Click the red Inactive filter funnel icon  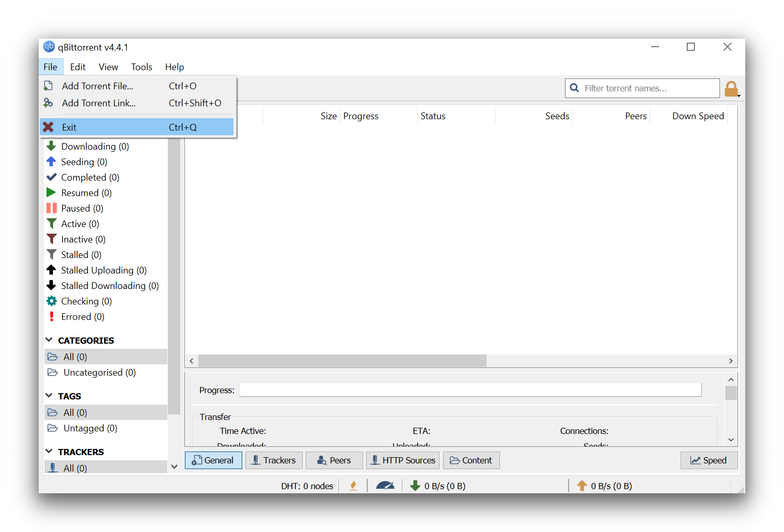[52, 239]
